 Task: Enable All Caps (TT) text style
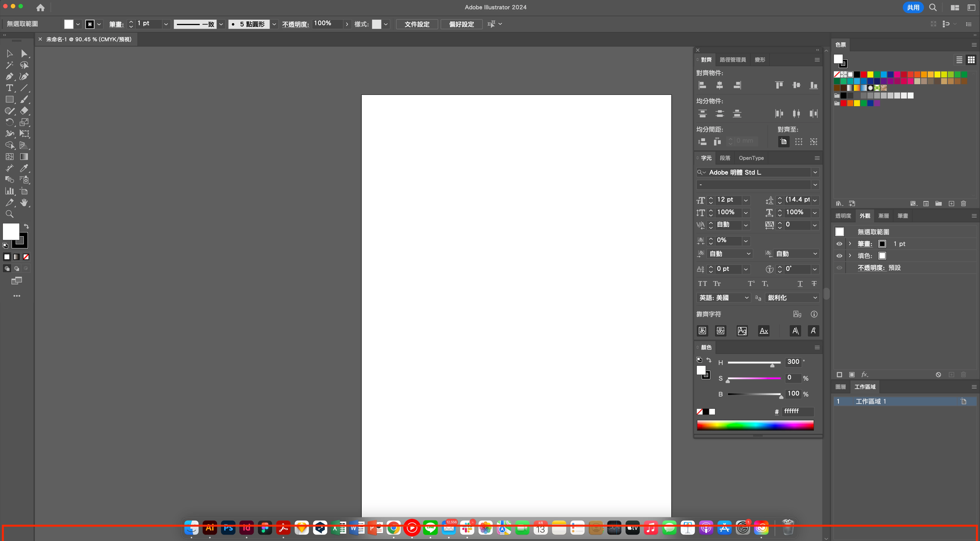[x=702, y=284]
